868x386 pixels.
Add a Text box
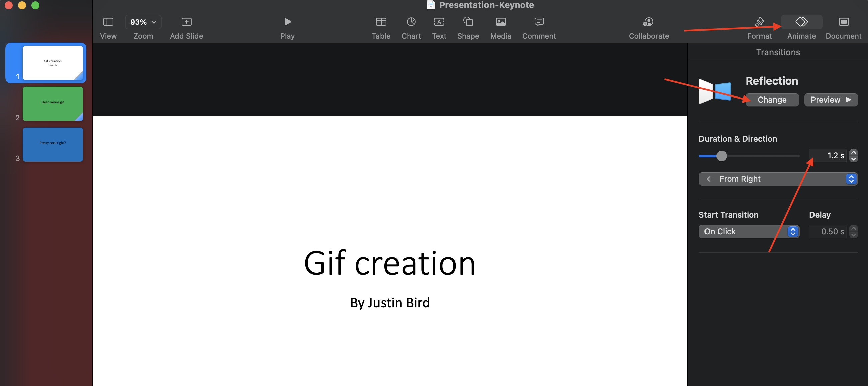(439, 22)
